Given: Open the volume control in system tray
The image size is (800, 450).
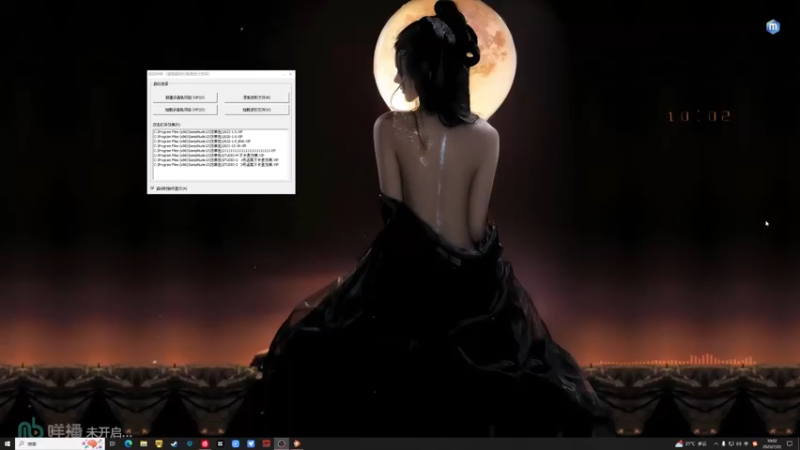Looking at the screenshot, I should click(739, 444).
